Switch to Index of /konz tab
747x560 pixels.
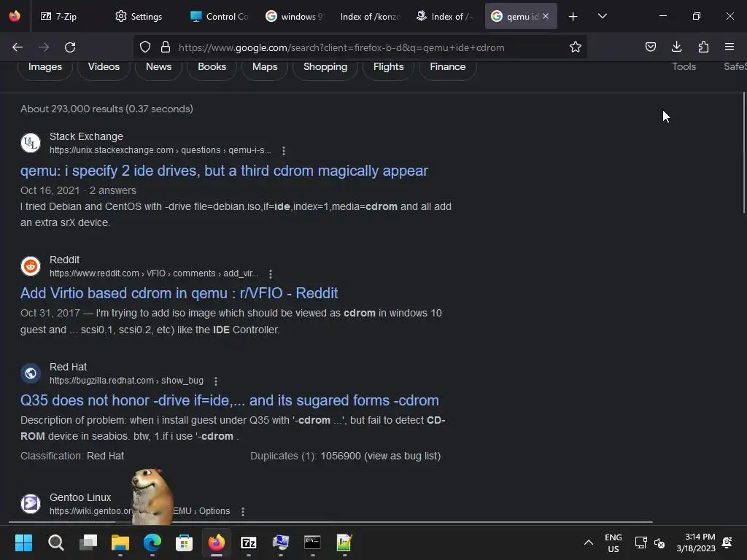(371, 17)
